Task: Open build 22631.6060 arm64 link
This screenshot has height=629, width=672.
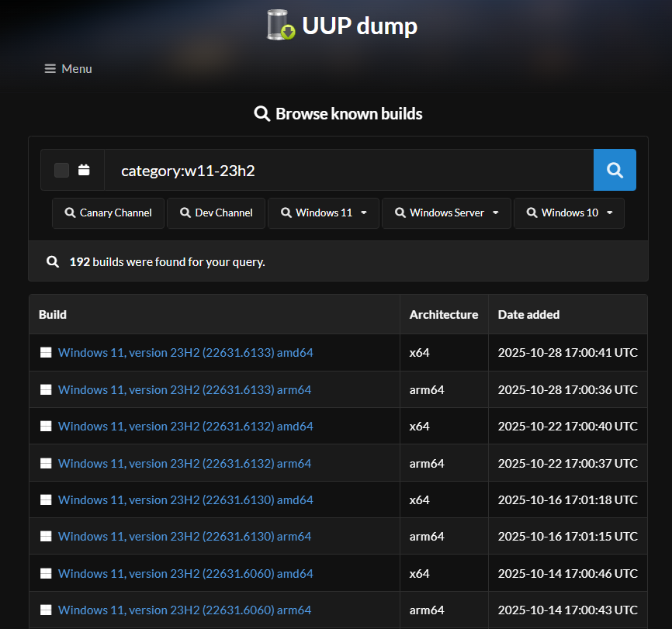Action: [184, 610]
